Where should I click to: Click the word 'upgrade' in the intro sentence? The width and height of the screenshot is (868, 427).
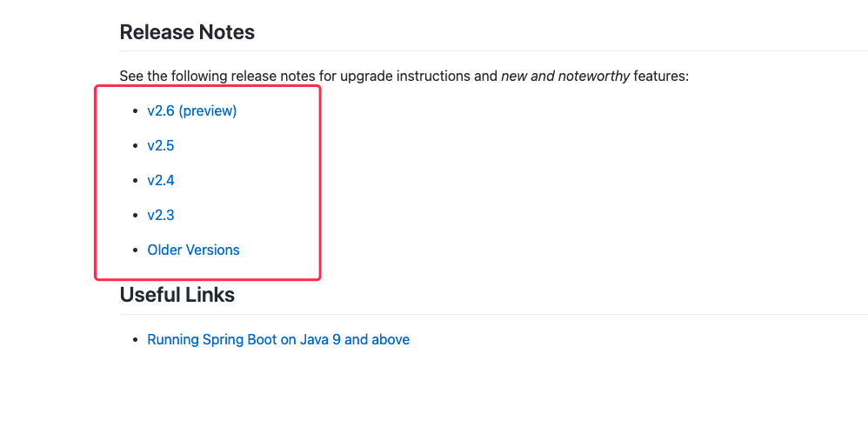tap(366, 77)
